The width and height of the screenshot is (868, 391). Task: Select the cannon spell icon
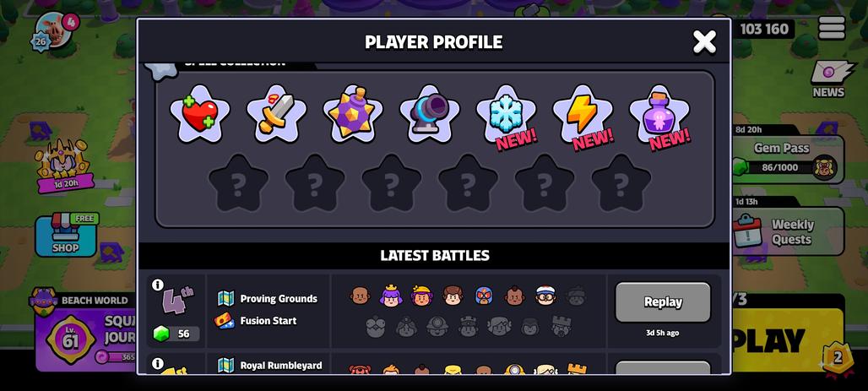click(x=430, y=114)
